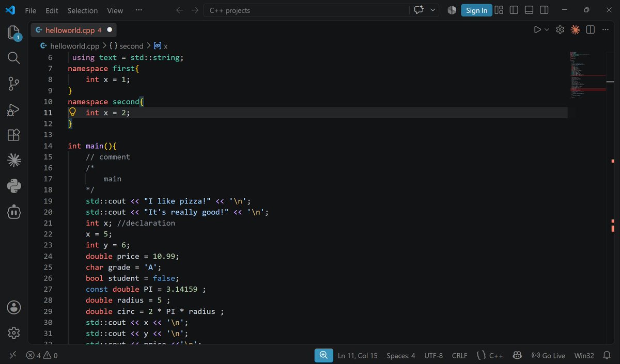
Task: Expand the title bar overflow menu ellipsis
Action: coord(138,10)
